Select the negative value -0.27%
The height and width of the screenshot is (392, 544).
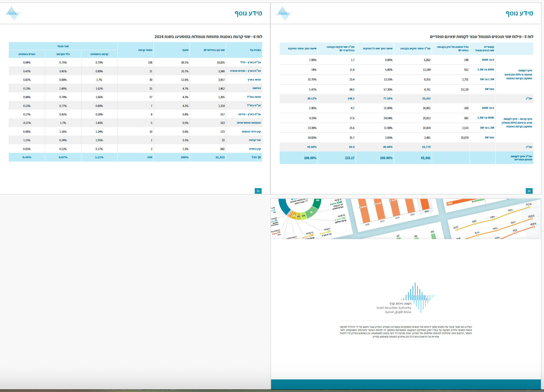pos(27,123)
